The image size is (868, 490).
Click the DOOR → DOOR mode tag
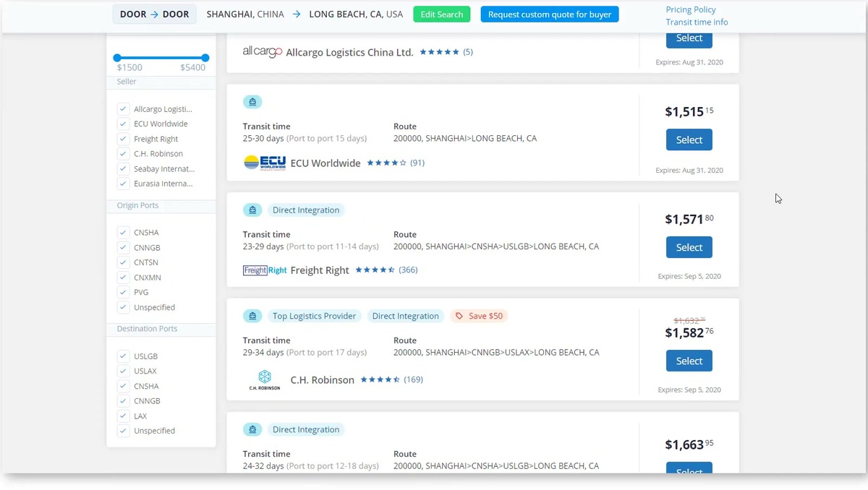click(154, 14)
